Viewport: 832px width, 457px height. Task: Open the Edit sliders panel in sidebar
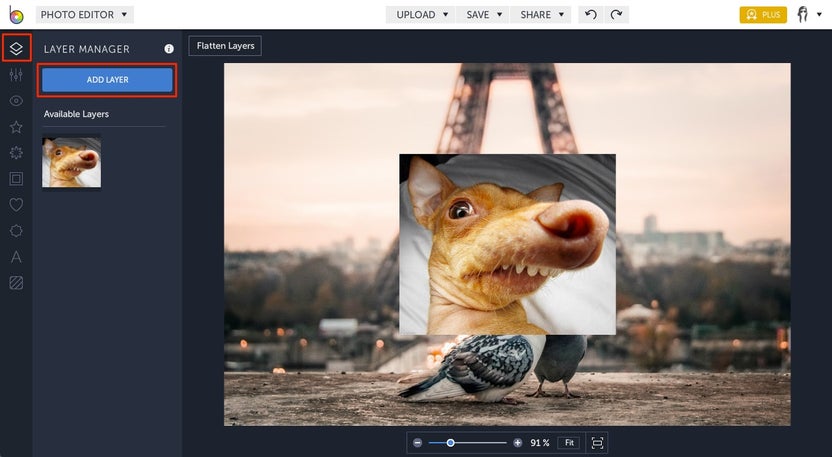coord(15,75)
